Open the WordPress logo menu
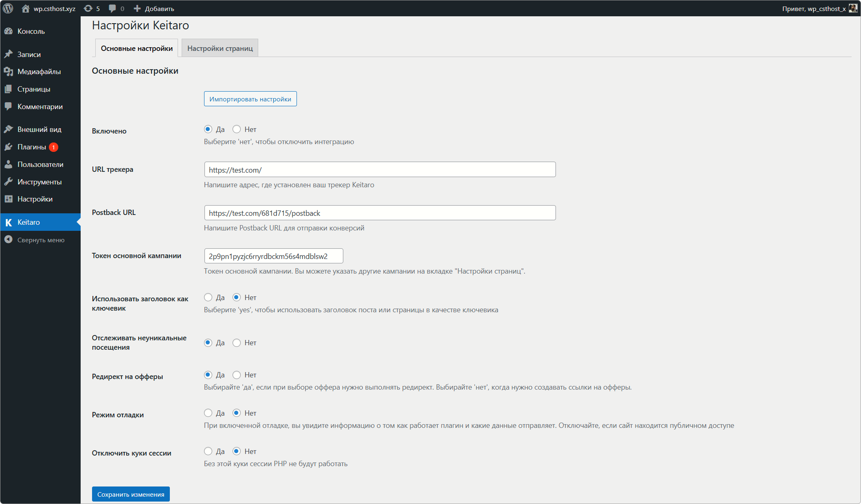The height and width of the screenshot is (504, 861). [x=8, y=8]
